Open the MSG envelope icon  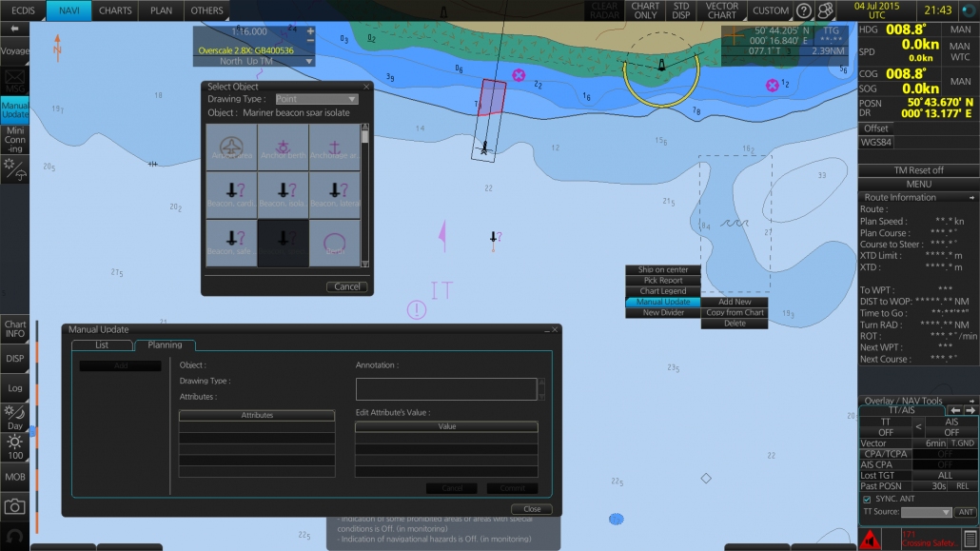pos(14,81)
